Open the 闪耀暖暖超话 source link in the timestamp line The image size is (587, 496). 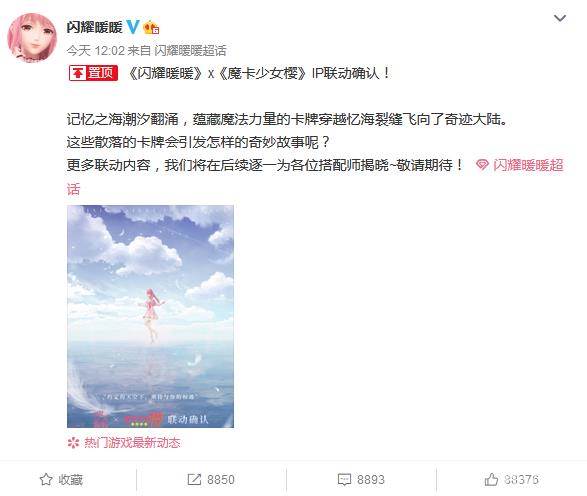click(x=190, y=51)
